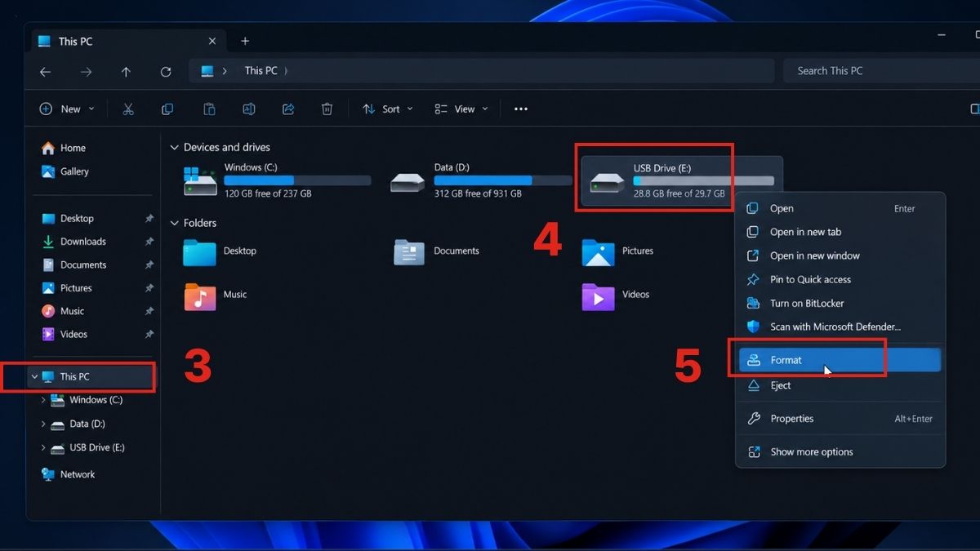Viewport: 980px width, 551px height.
Task: Open the New dropdown menu
Action: tap(67, 109)
